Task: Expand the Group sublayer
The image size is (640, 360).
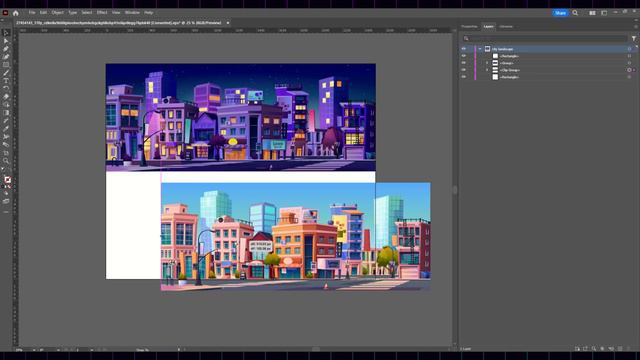Action: (x=487, y=63)
